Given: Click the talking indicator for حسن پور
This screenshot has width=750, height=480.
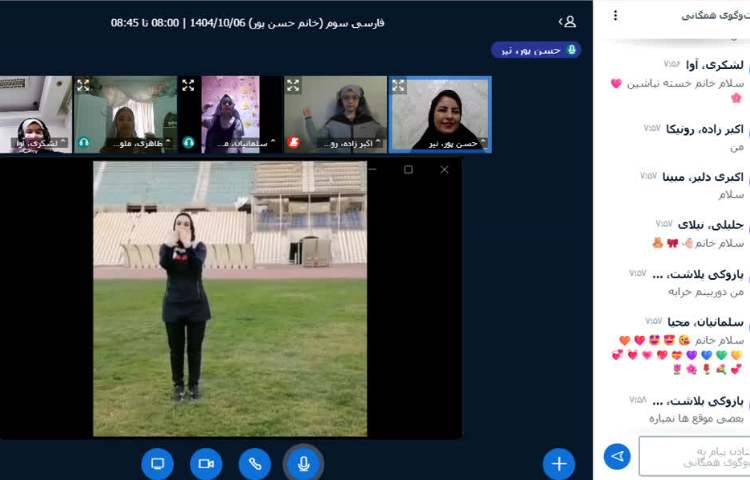Looking at the screenshot, I should tap(535, 49).
